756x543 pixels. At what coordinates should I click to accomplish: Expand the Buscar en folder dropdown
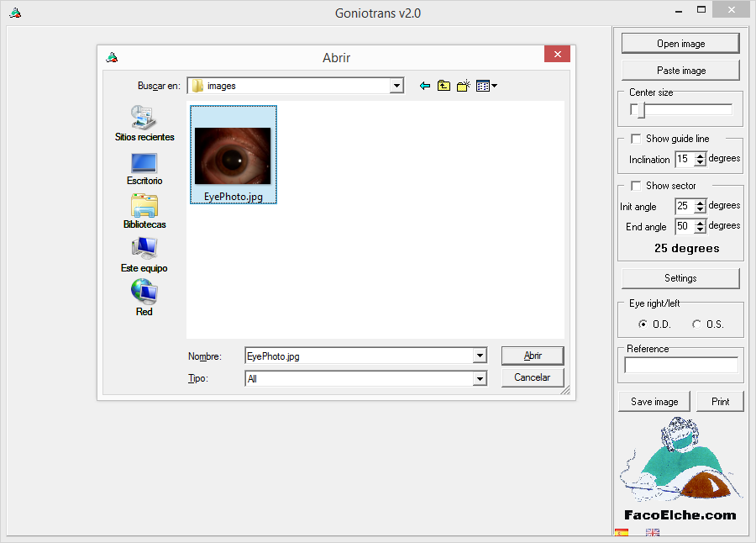(396, 86)
